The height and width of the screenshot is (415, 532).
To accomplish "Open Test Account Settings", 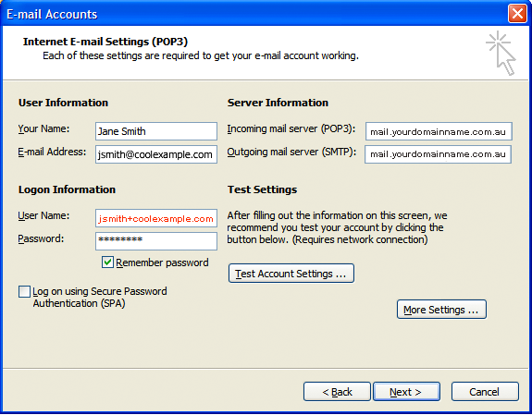I will pos(291,274).
